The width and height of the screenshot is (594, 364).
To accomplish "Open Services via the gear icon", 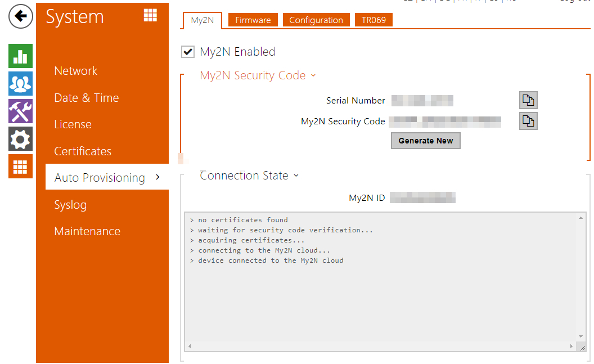I will pyautogui.click(x=20, y=138).
